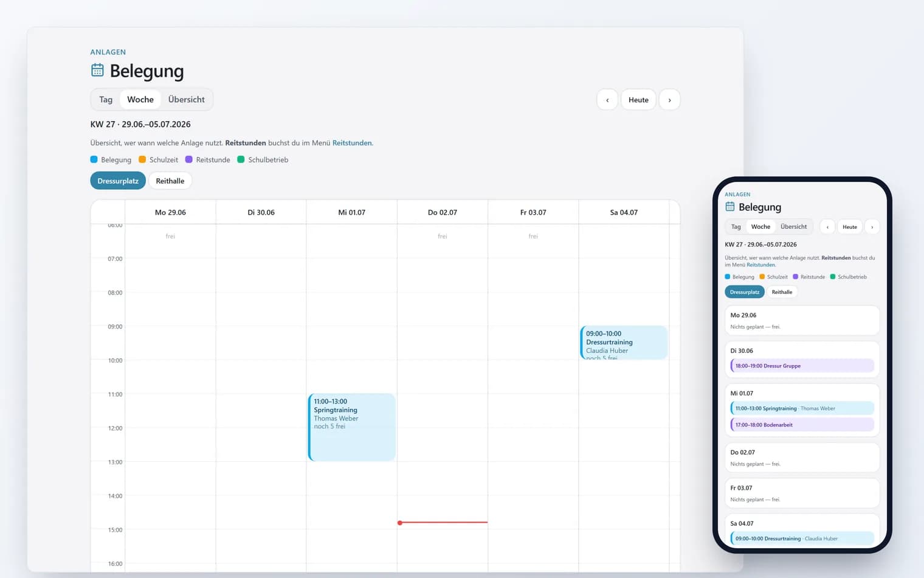This screenshot has height=578, width=924.
Task: Tap the 09:00–10:00 Dressurtraining entry on the phone
Action: (x=802, y=538)
